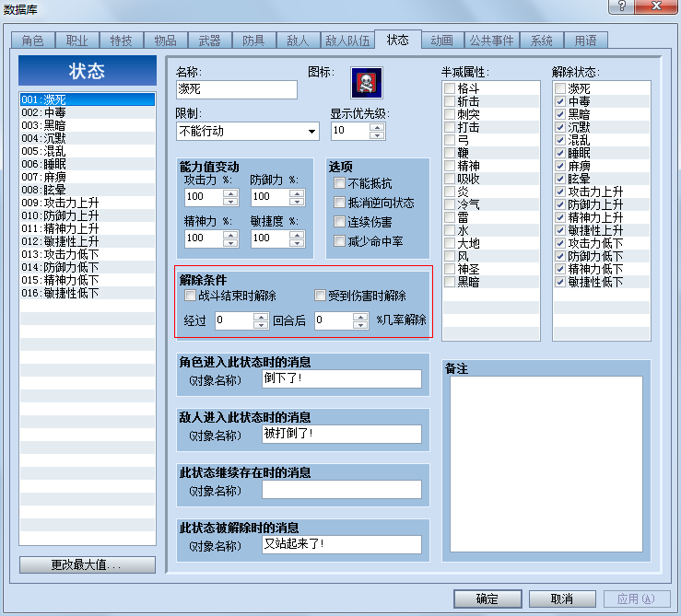Select state 009:攻击力上升 in the list
Viewport: 681px width, 616px height.
click(x=88, y=203)
